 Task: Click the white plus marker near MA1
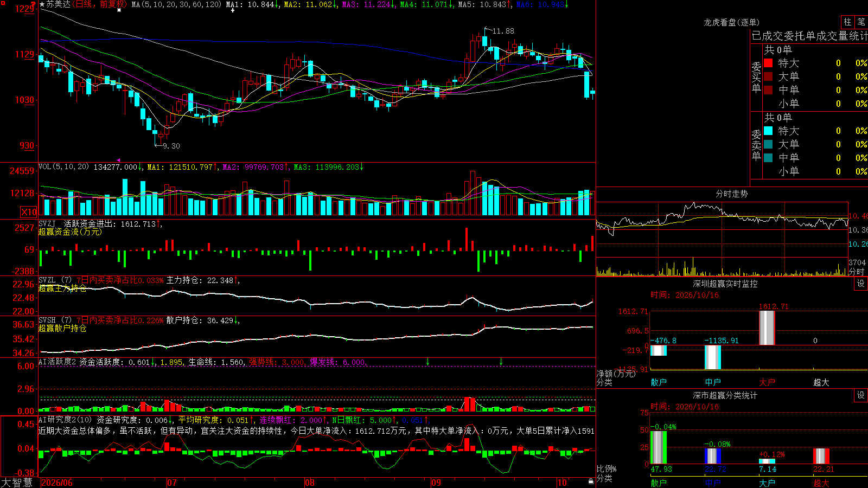click(x=233, y=10)
